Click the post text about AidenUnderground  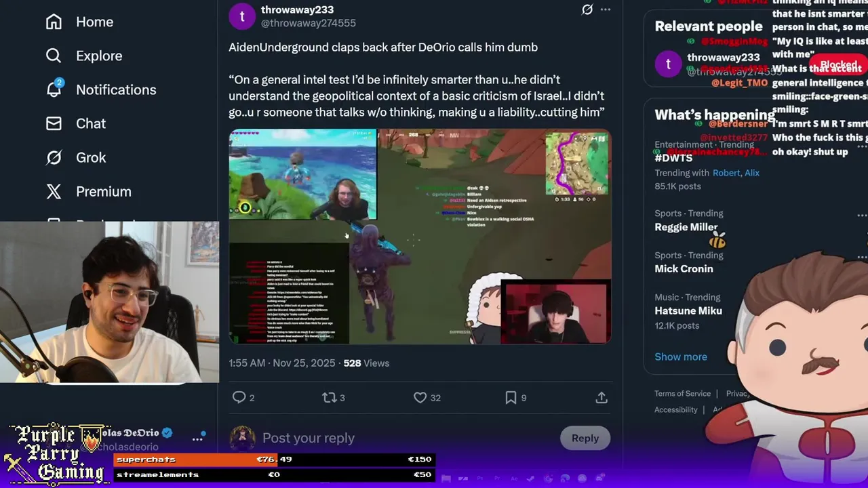(416, 79)
